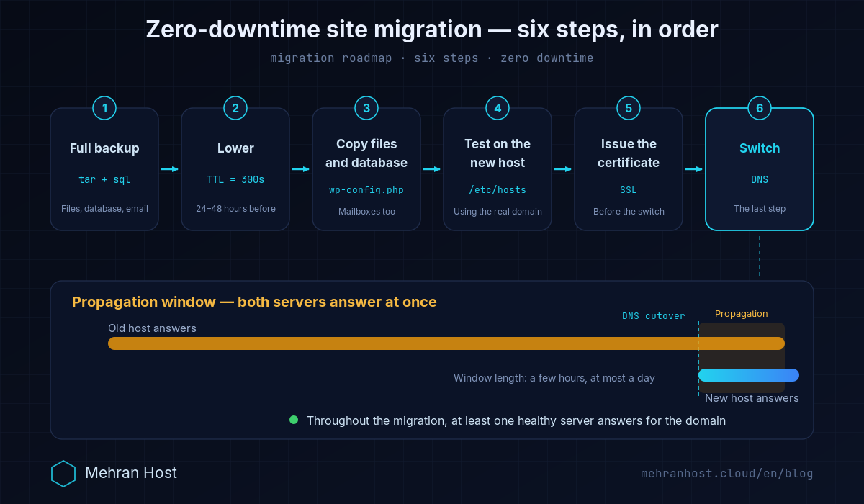Click the 'wp-config.php' code text
The image size is (864, 504).
366,190
